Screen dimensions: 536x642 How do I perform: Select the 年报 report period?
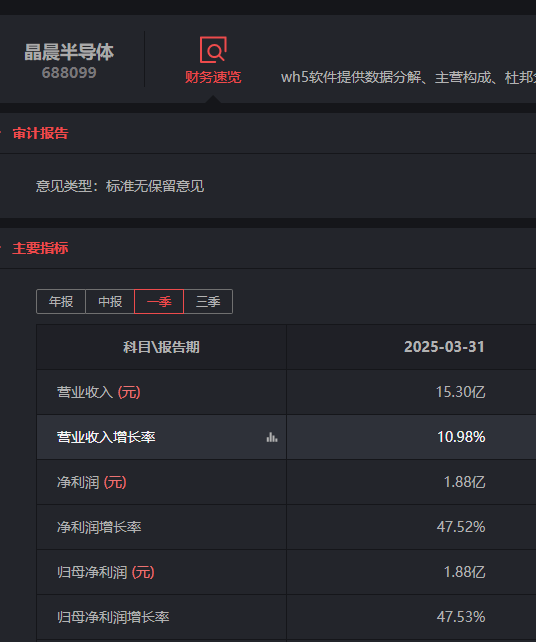[61, 302]
